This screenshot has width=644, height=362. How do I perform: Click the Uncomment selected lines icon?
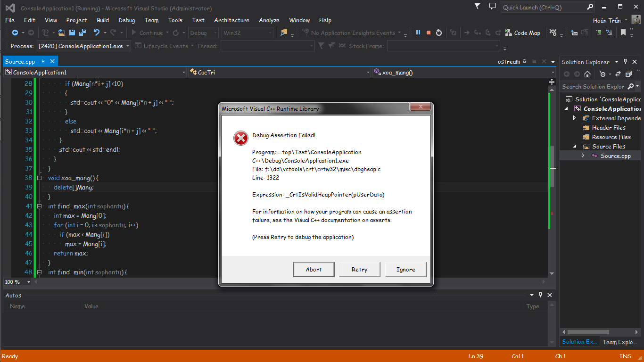point(609,33)
